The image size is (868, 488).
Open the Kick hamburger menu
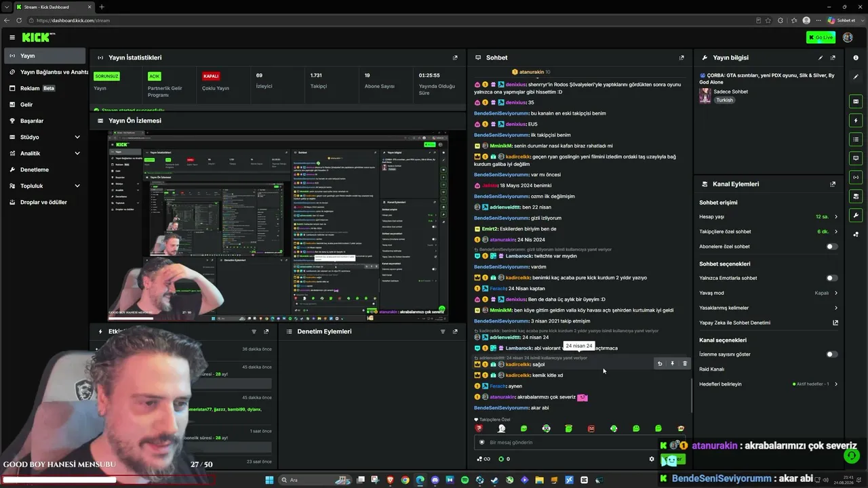pos(12,37)
